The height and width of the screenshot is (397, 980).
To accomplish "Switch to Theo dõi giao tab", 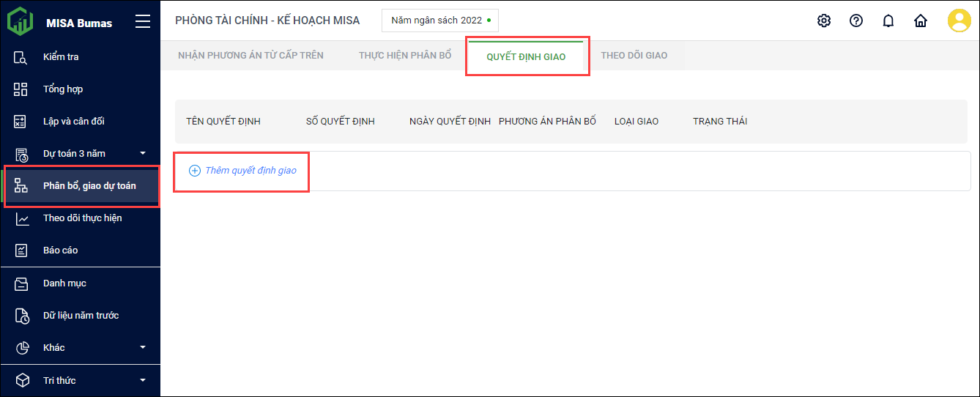I will click(634, 56).
